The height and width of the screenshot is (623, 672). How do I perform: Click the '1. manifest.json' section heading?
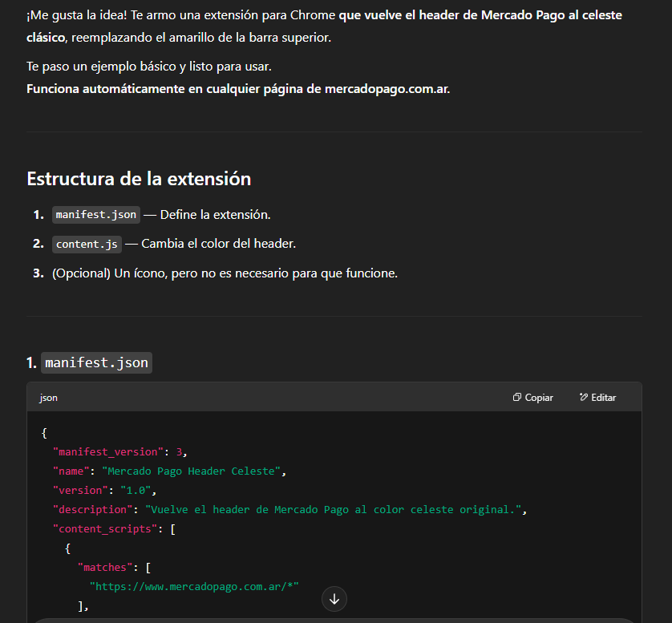(x=89, y=363)
